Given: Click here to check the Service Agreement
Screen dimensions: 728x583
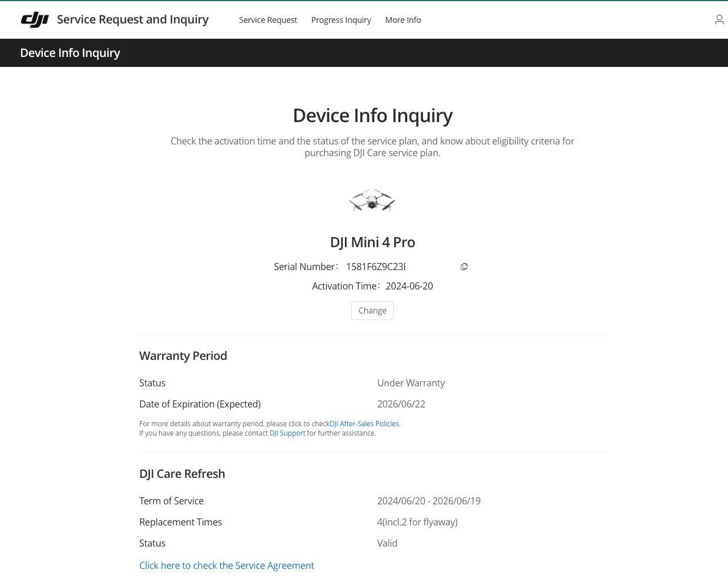Looking at the screenshot, I should (x=227, y=565).
